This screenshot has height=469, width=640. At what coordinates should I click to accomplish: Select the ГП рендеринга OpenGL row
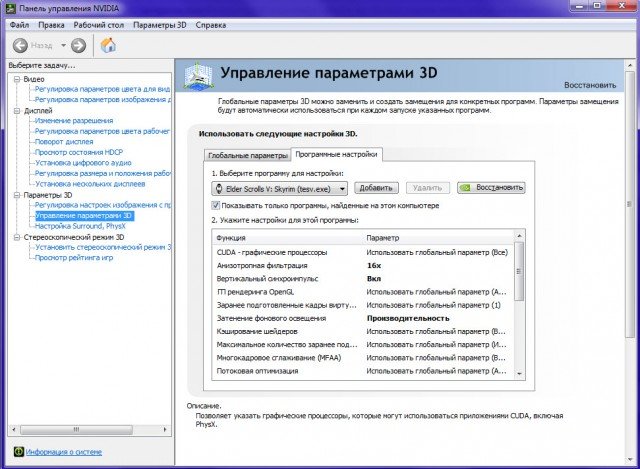tap(362, 292)
